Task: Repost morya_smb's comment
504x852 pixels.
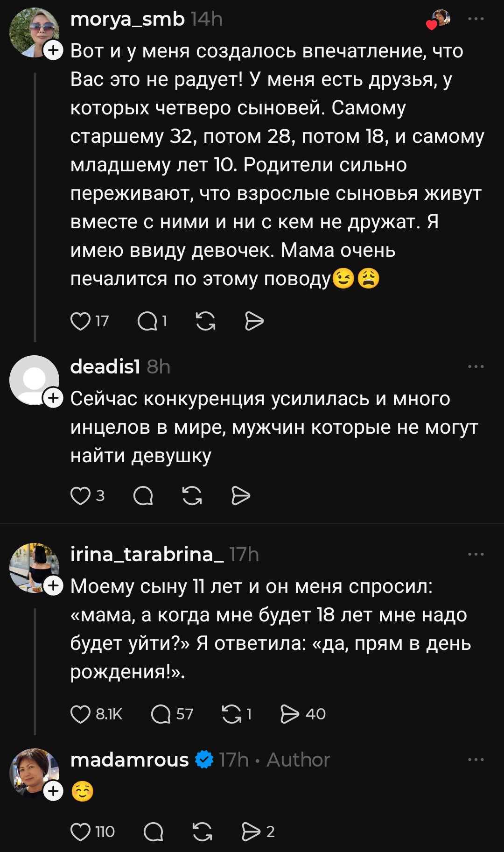Action: [x=205, y=321]
